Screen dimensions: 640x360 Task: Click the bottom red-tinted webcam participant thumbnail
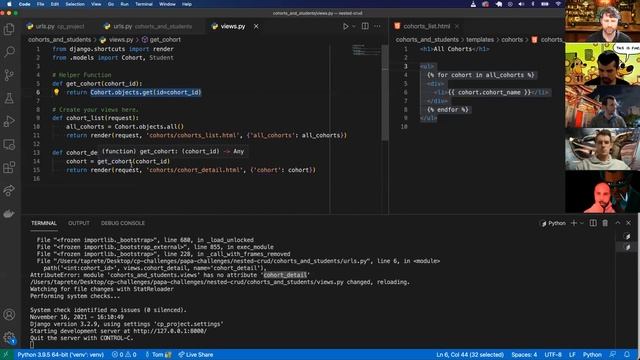[x=602, y=192]
